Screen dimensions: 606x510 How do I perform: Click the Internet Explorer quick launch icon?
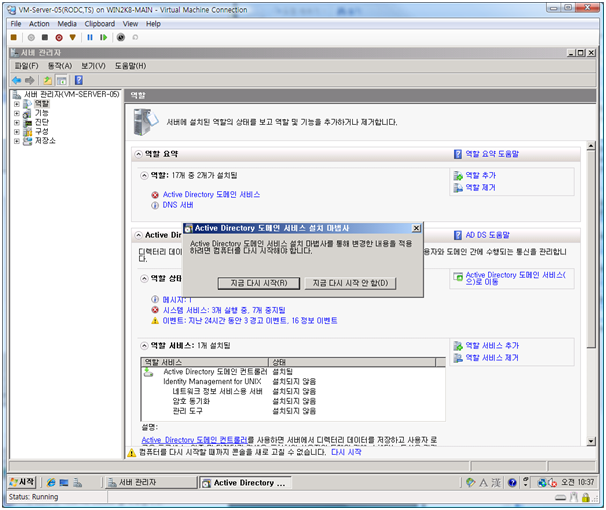click(x=51, y=483)
